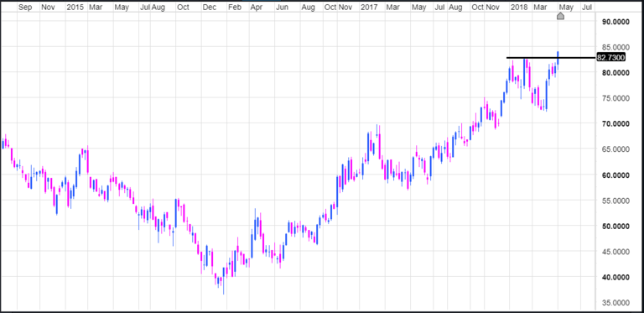644x313 pixels.
Task: Click the Nov label just before 2015
Action: [x=49, y=8]
